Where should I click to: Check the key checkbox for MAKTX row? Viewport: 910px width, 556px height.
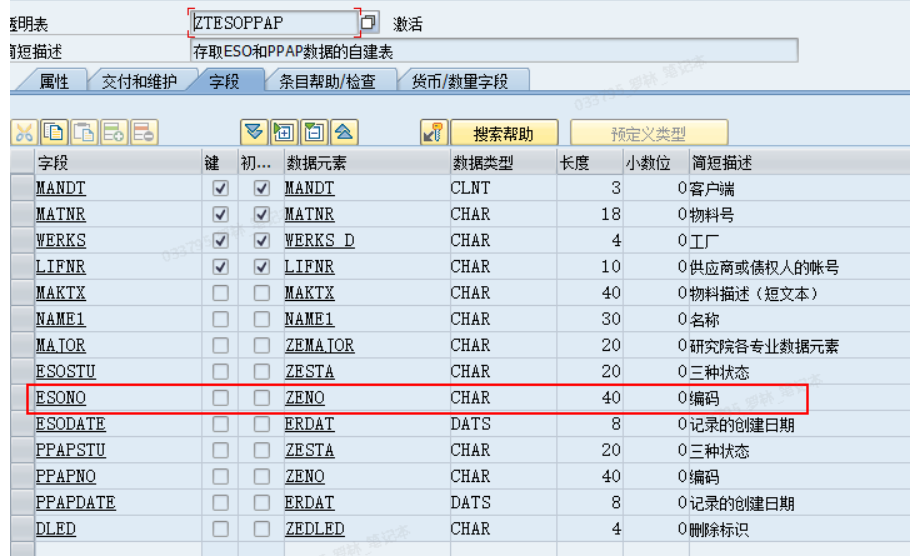220,293
